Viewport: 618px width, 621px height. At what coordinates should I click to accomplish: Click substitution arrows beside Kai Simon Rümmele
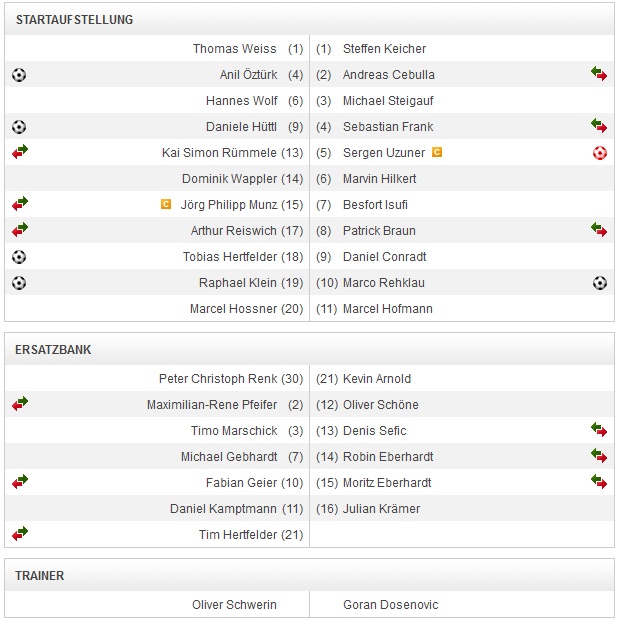(x=20, y=152)
